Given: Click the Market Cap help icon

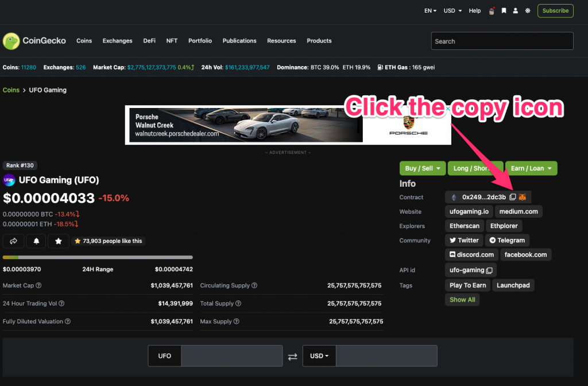Looking at the screenshot, I should [38, 285].
